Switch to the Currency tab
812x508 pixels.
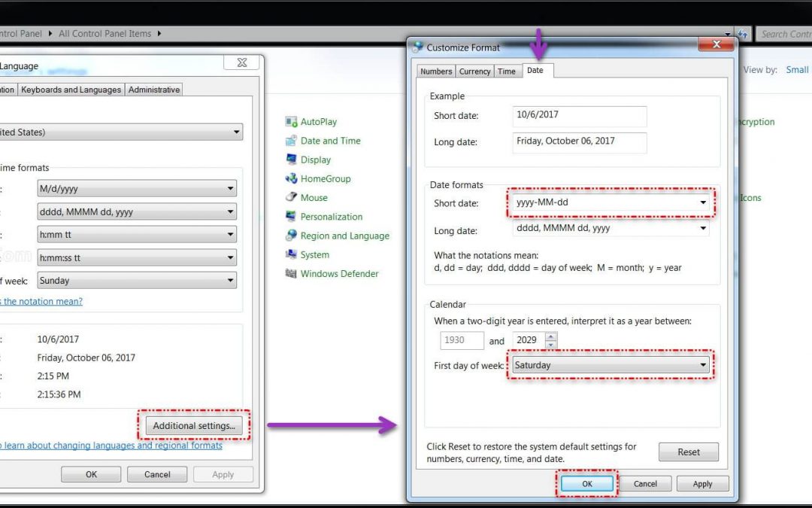tap(474, 71)
